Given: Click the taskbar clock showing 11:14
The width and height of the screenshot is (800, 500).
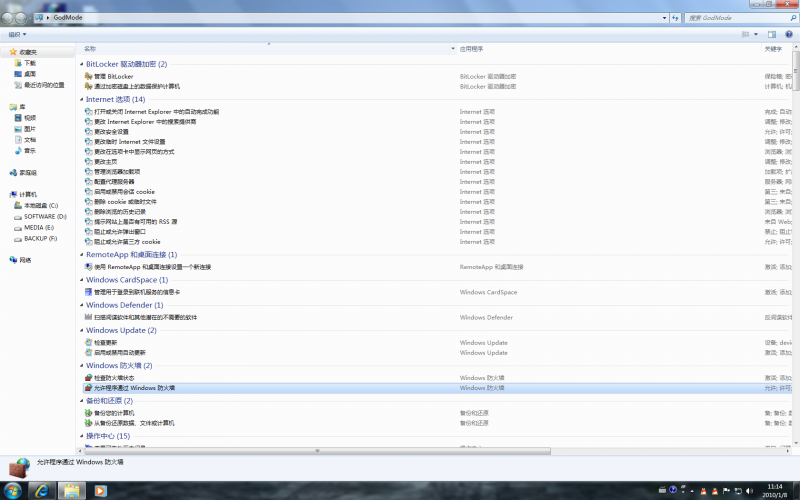Looking at the screenshot, I should tap(774, 491).
